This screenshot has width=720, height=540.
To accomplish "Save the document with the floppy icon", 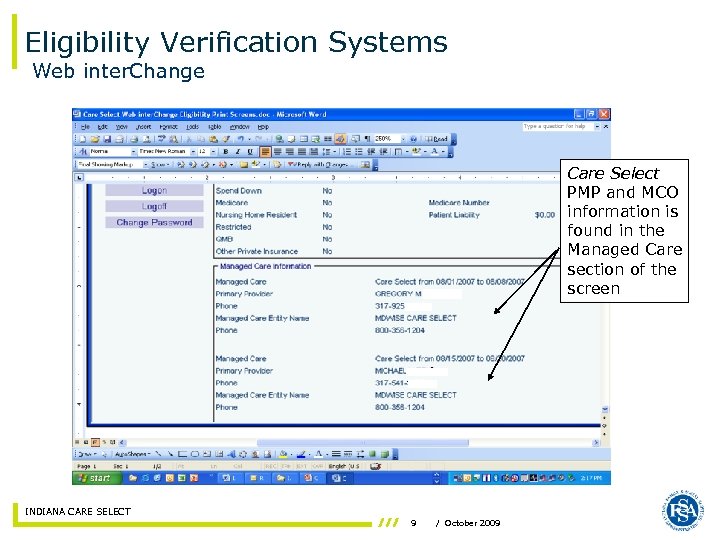I will (107, 139).
